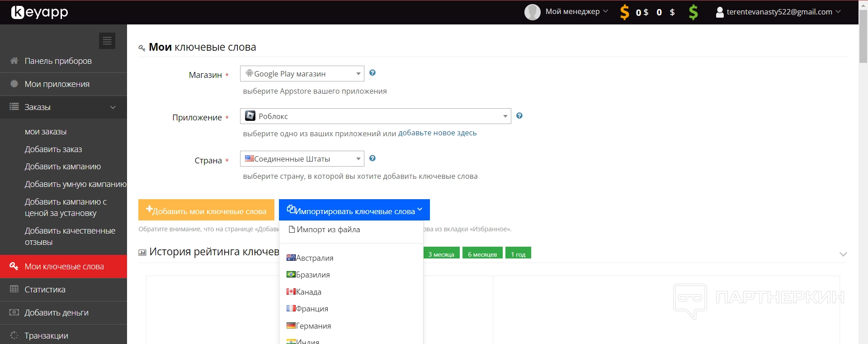Screen dimensions: 868x344
Task: Click the manager avatar picture
Action: coord(532,12)
